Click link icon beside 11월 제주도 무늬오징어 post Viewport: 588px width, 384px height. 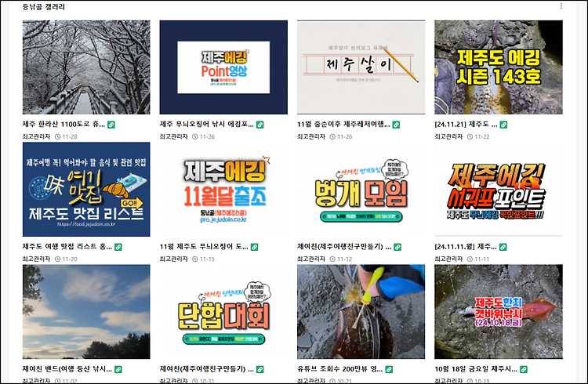tap(254, 247)
